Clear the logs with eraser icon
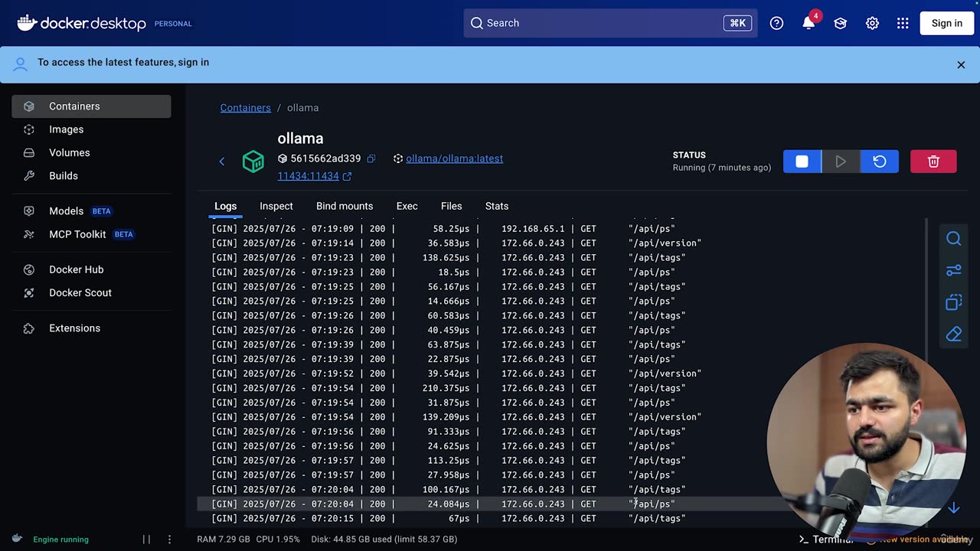Viewport: 980px width, 551px height. tap(953, 334)
